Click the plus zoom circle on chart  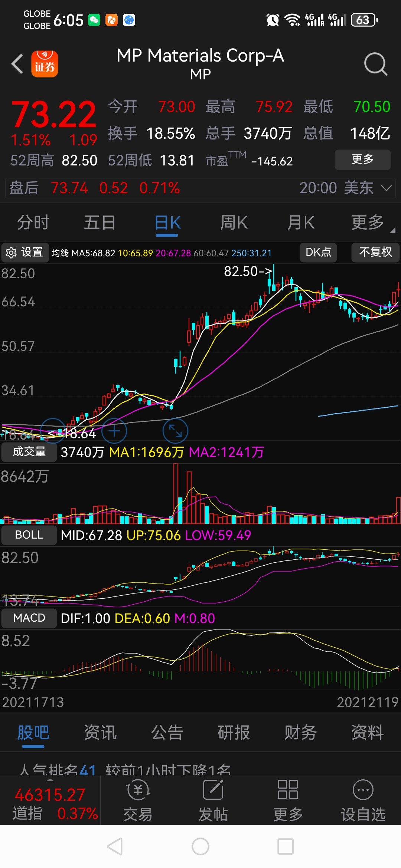pos(114,431)
